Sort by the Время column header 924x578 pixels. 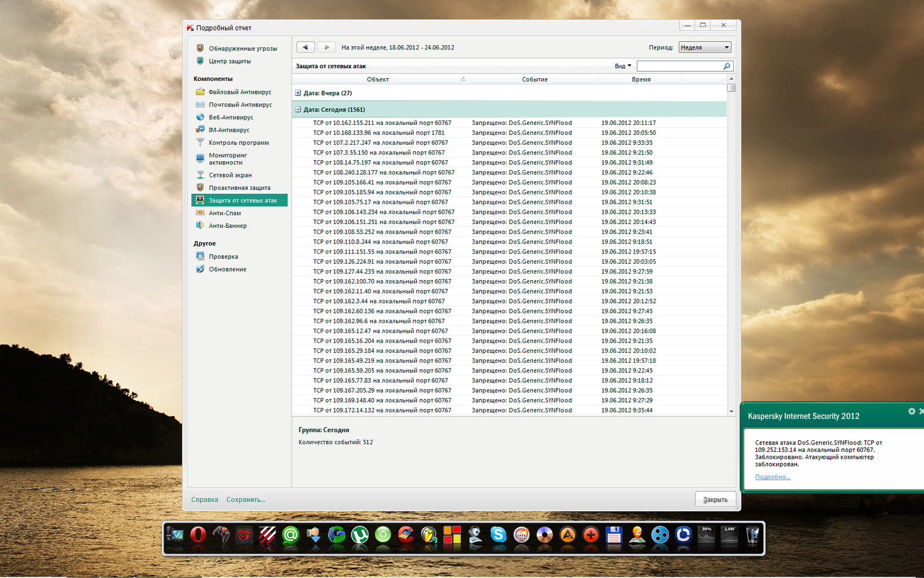click(x=641, y=79)
